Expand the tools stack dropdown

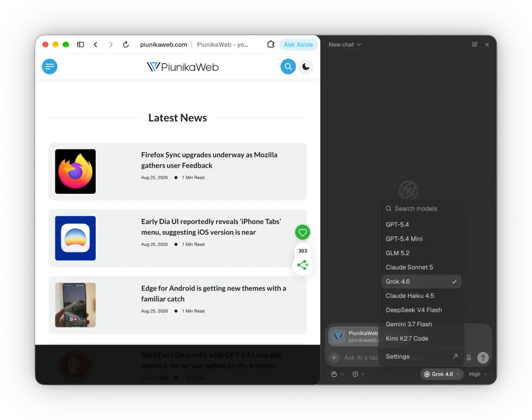point(338,374)
